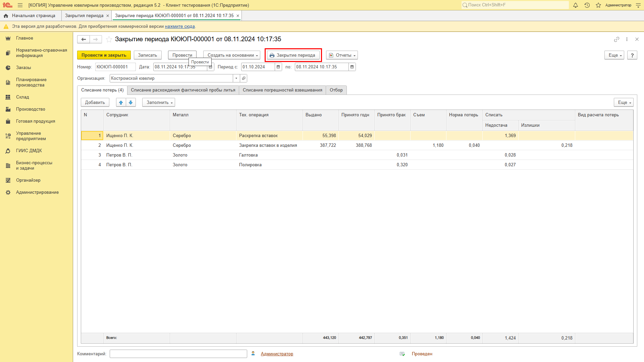Go forward with the right arrow
Viewport: 644px width, 362px height.
coord(96,39)
